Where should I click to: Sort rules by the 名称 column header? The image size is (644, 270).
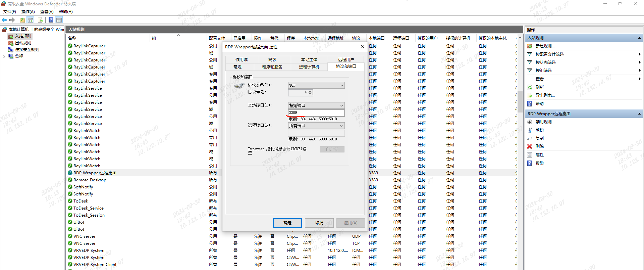coord(72,38)
